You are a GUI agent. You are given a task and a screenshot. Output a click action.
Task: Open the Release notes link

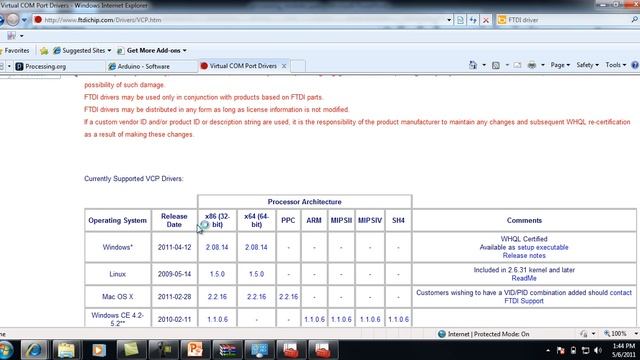pos(524,256)
